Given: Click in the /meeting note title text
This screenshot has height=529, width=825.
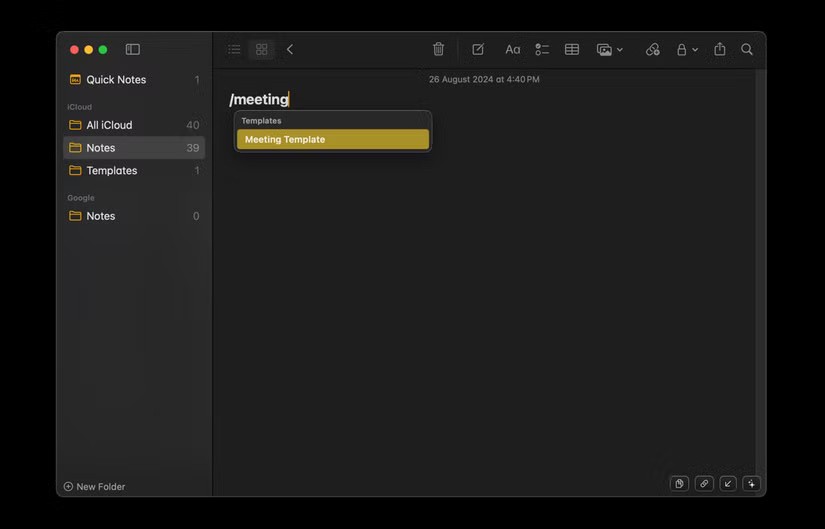Looking at the screenshot, I should 259,99.
